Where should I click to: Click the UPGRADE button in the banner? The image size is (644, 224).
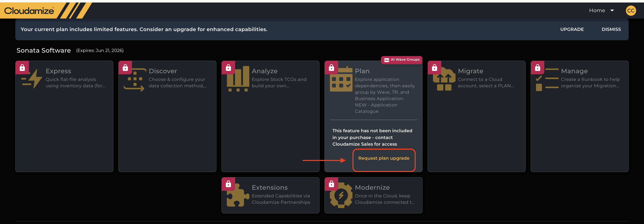click(x=572, y=29)
